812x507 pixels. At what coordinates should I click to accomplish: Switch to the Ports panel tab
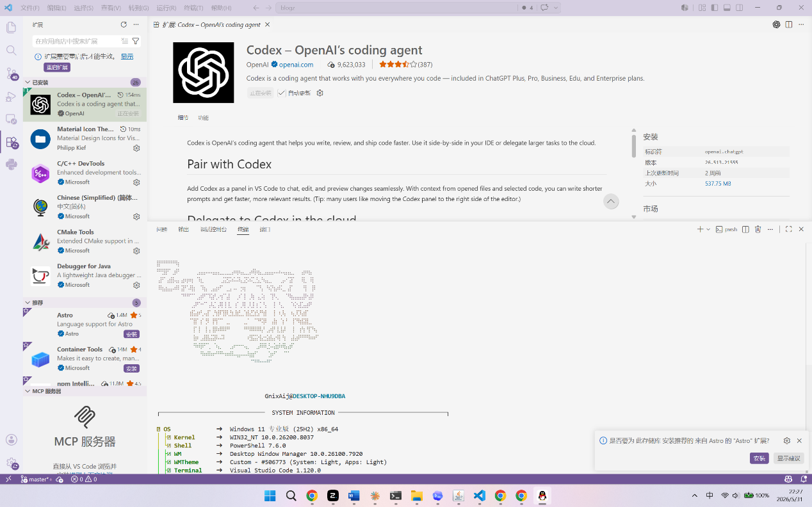[264, 229]
